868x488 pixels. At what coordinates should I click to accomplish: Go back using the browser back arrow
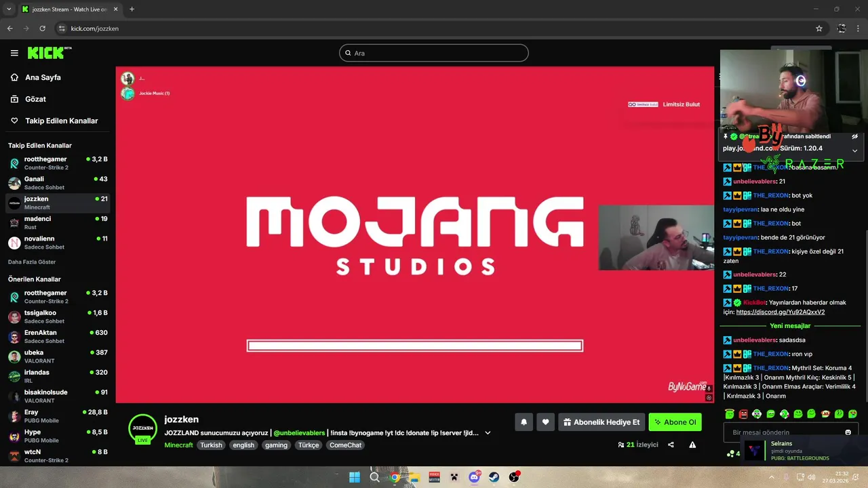(9, 28)
